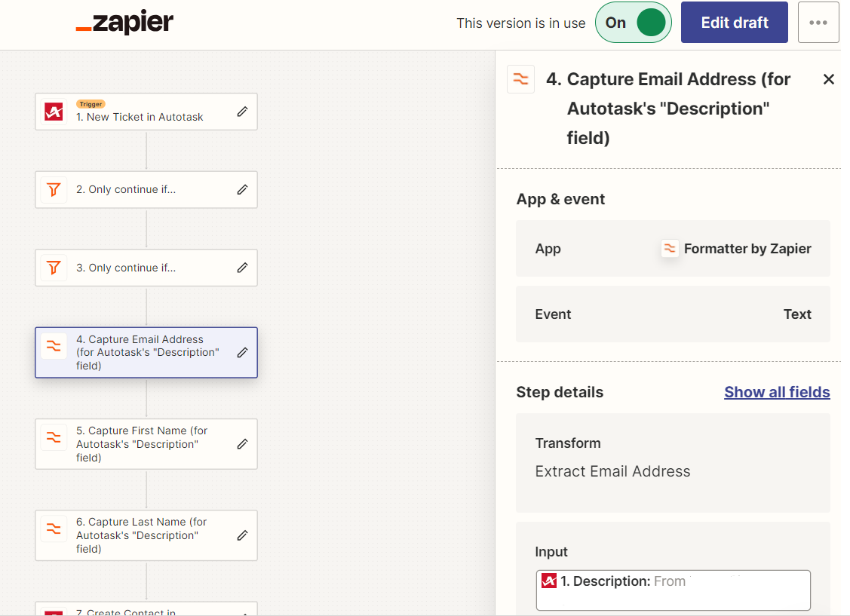Select step 4 Capture Email Address card
Image resolution: width=850 pixels, height=616 pixels.
coord(146,353)
